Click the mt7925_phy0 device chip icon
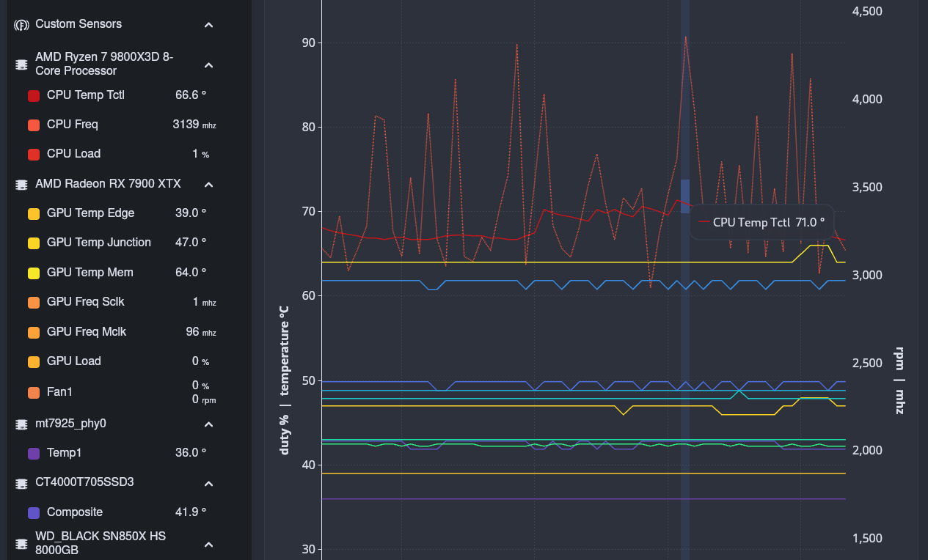Screen dimensions: 928x560 click(22, 424)
